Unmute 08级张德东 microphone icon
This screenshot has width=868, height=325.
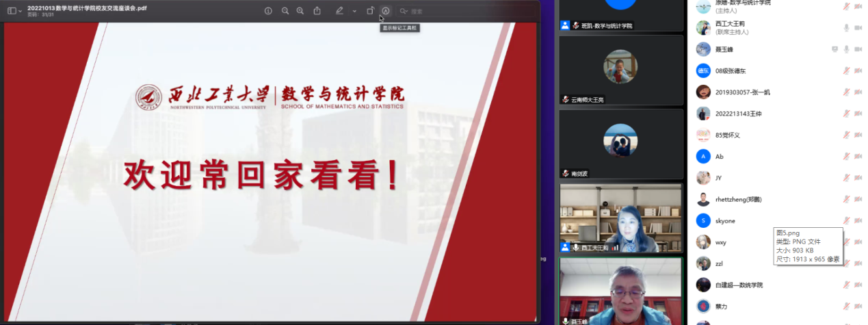click(847, 70)
